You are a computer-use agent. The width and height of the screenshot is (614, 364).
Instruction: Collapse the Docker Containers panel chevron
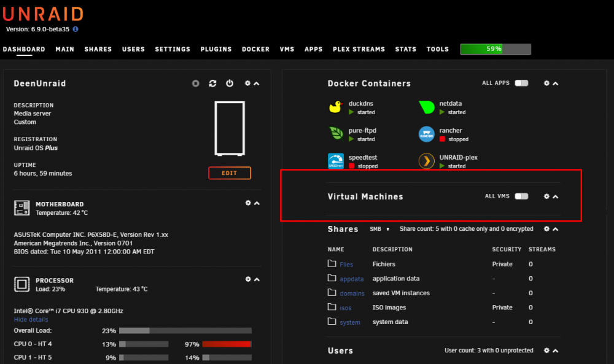click(555, 83)
